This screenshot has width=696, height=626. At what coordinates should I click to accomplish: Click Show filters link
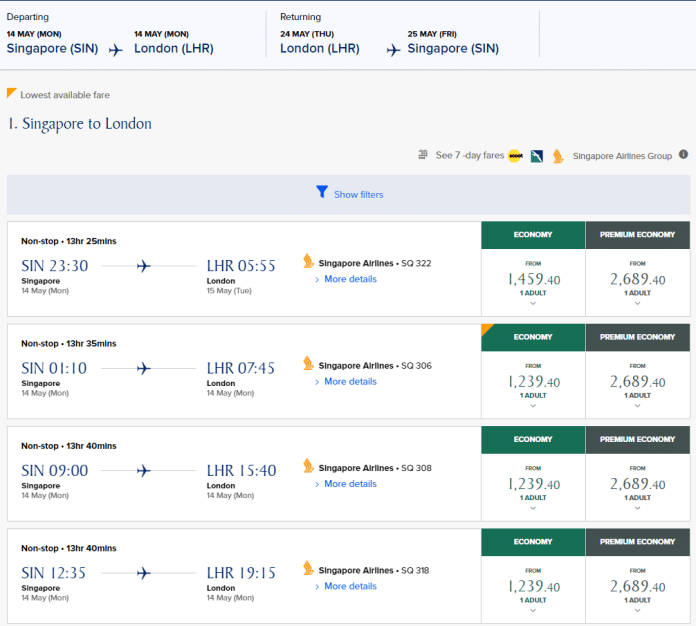point(358,195)
